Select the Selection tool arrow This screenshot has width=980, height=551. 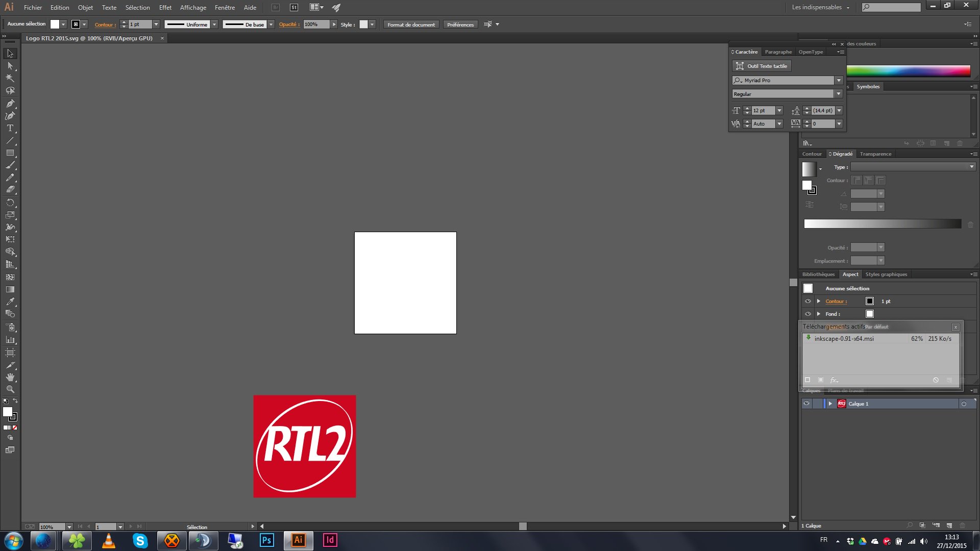(x=10, y=54)
